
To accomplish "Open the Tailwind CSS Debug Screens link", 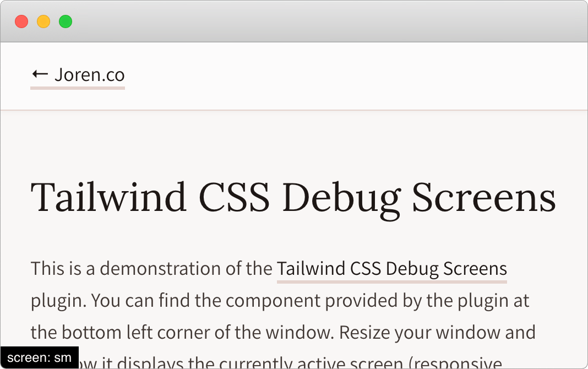I will click(391, 269).
